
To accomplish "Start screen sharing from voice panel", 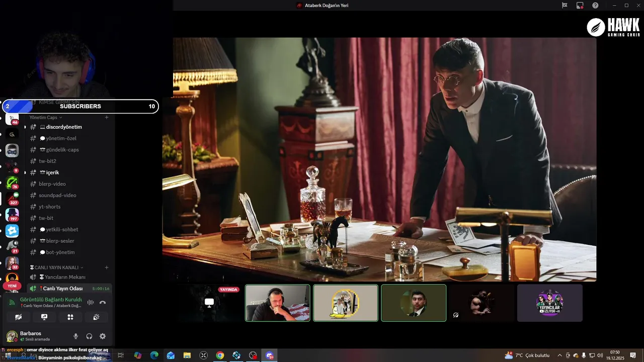I will point(44,317).
